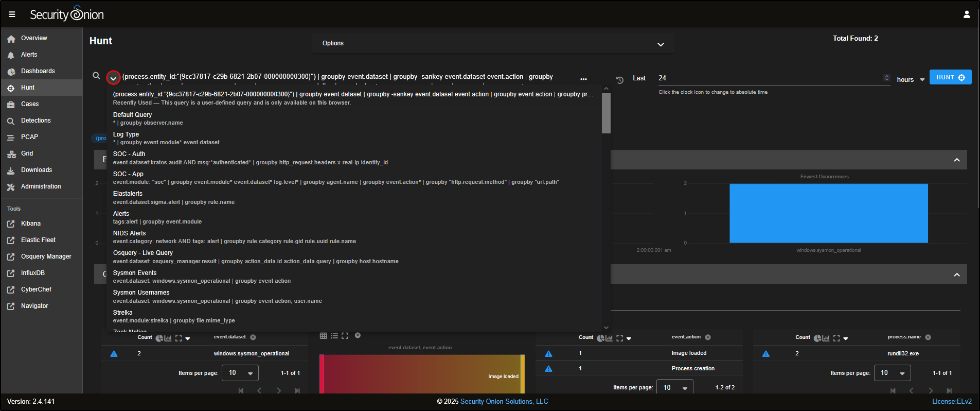Image resolution: width=980 pixels, height=411 pixels.
Task: Open the Security Onion Solutions, LLC link
Action: coord(504,402)
